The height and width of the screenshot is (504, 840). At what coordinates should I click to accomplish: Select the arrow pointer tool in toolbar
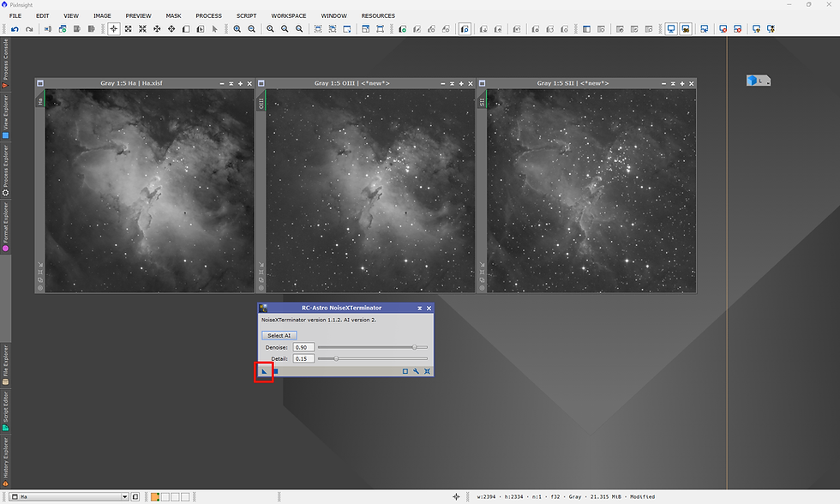(x=215, y=29)
